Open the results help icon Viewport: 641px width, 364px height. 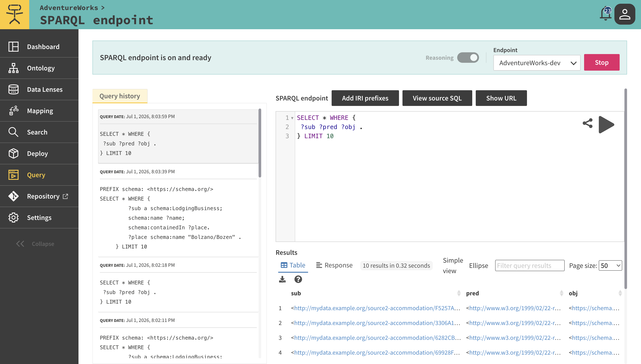point(298,279)
